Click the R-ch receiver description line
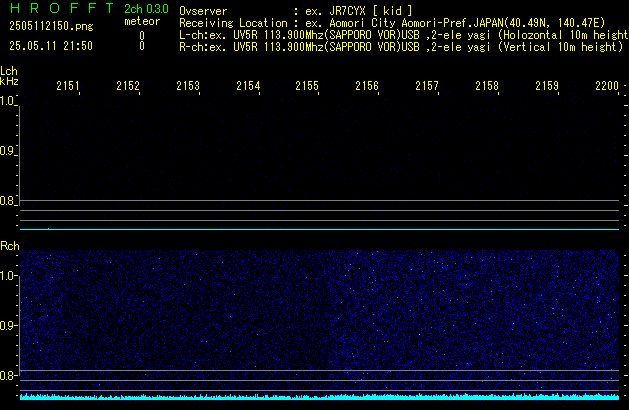The image size is (629, 410). [x=401, y=47]
